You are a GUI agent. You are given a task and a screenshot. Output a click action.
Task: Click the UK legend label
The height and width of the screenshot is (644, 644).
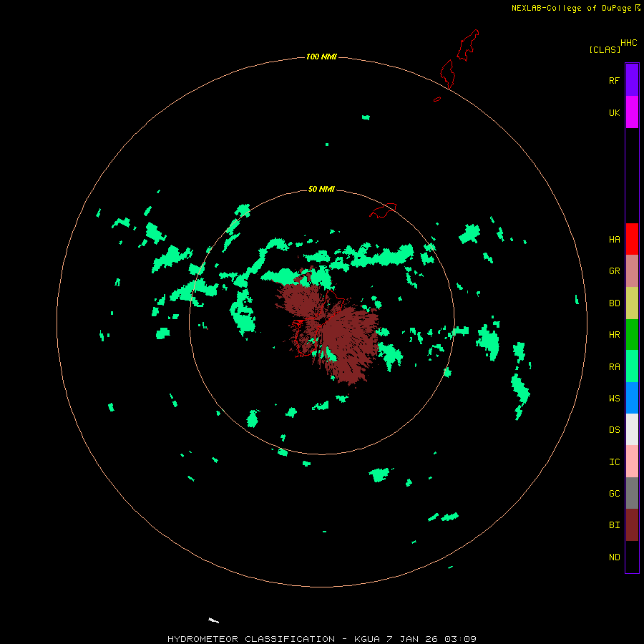click(614, 112)
